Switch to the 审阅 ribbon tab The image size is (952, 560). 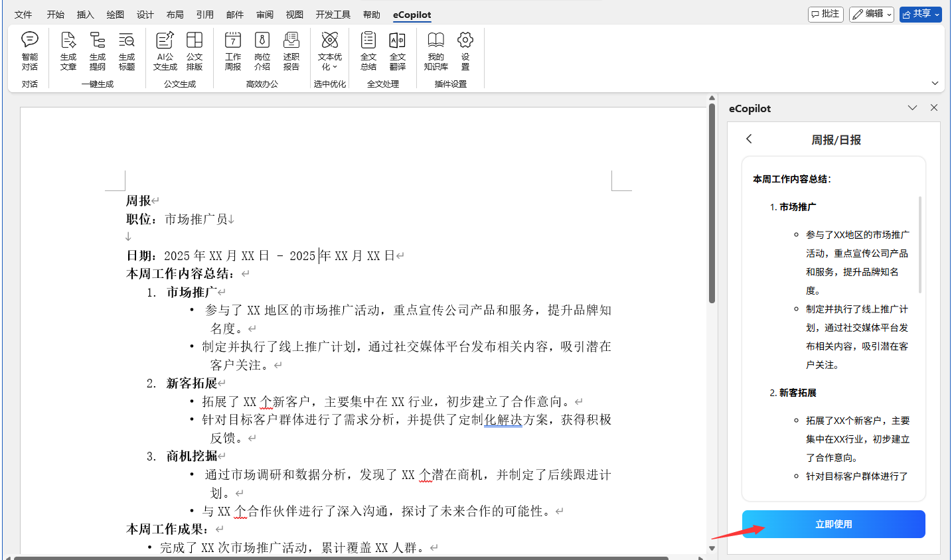tap(265, 15)
